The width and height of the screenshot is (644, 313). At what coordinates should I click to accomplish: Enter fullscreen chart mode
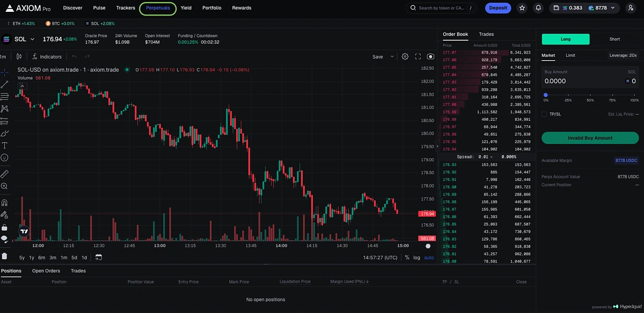point(418,56)
